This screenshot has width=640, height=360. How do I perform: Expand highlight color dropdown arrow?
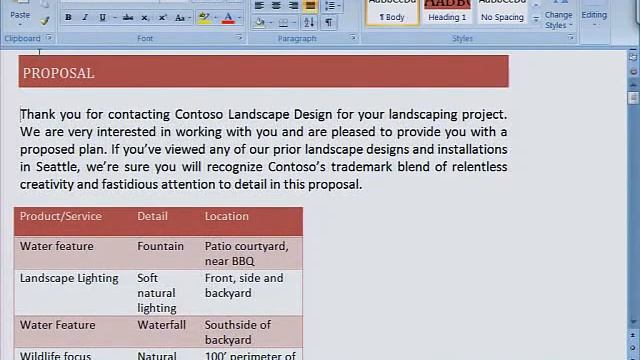(x=216, y=18)
